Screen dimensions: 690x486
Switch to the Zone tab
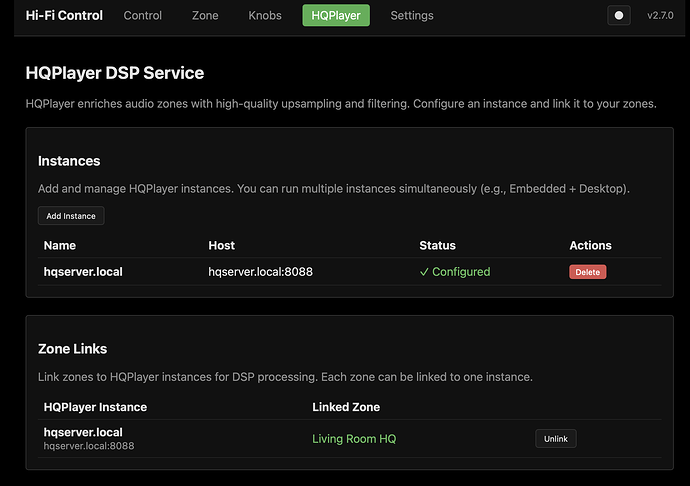pyautogui.click(x=205, y=16)
